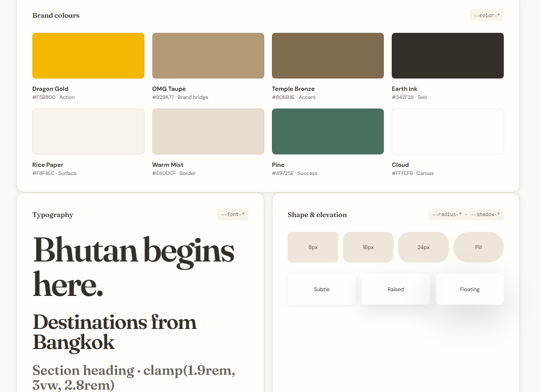Click the Rice Paper name label
This screenshot has width=540, height=392.
[48, 164]
